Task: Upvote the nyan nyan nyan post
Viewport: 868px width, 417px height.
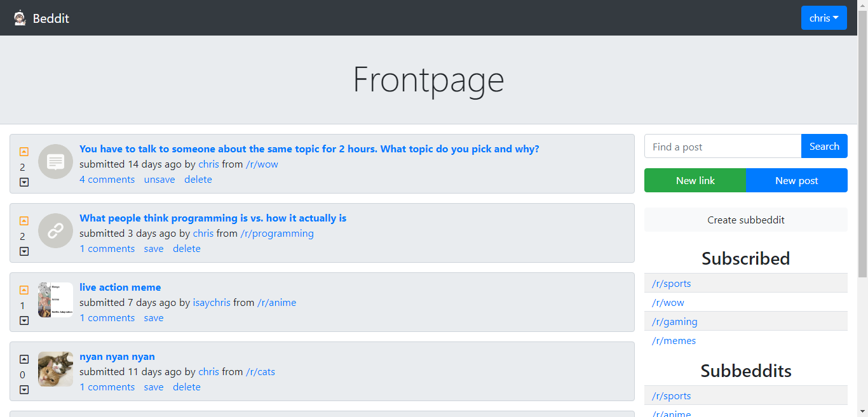Action: point(24,359)
